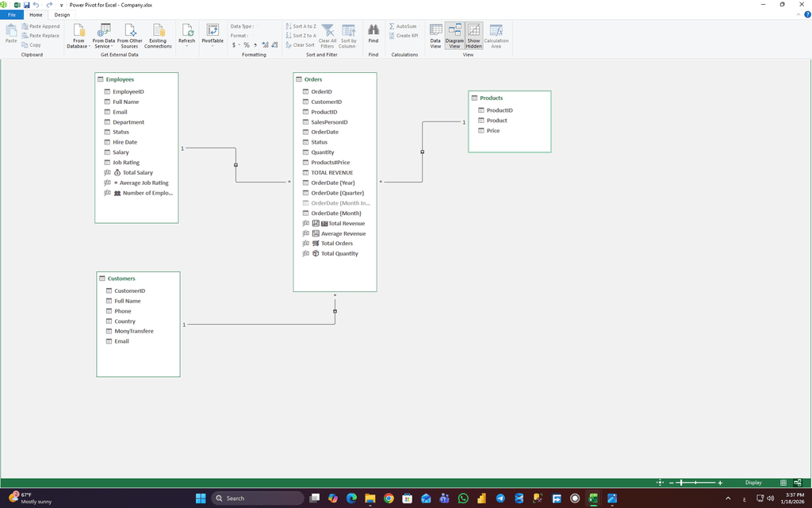This screenshot has height=508, width=812.
Task: Open the File menu
Action: 12,15
